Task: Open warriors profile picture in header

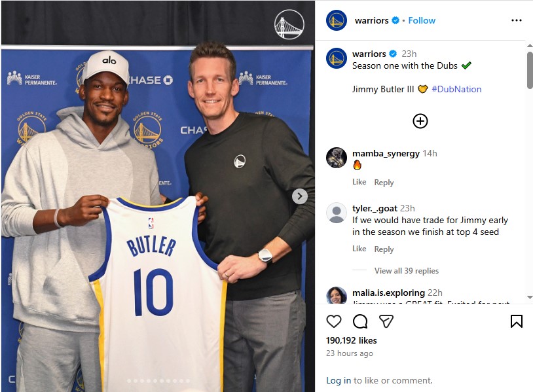Action: pos(336,20)
